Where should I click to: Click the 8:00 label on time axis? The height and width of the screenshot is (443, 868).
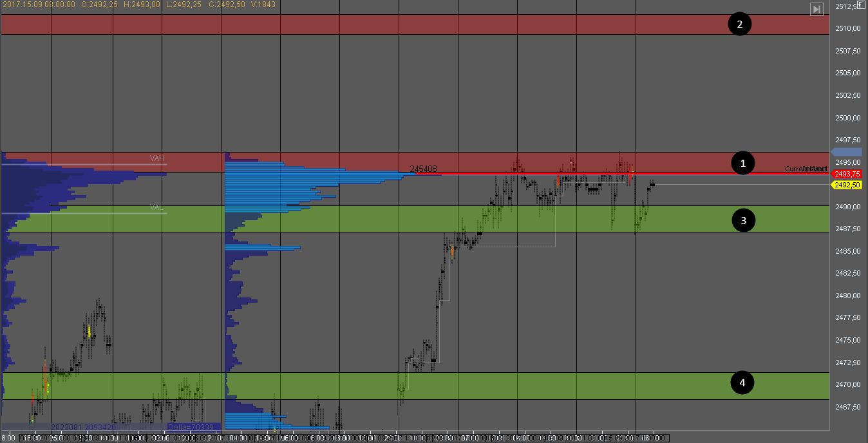[x=8, y=438]
